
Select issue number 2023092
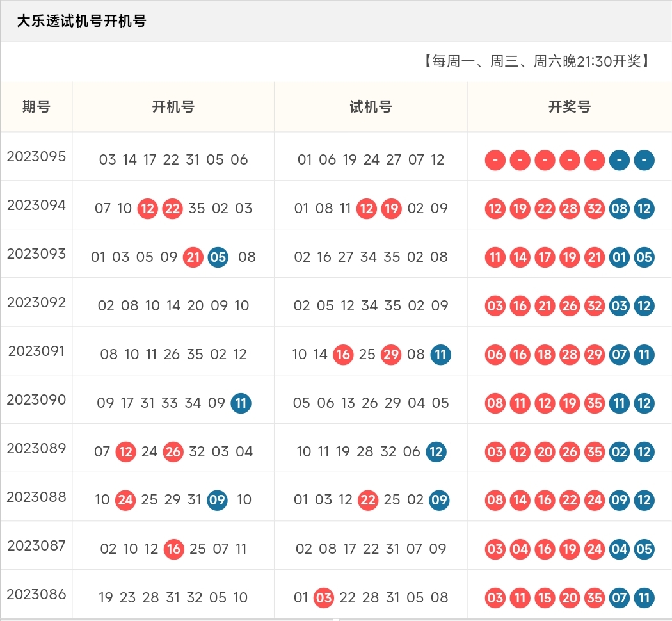(36, 303)
